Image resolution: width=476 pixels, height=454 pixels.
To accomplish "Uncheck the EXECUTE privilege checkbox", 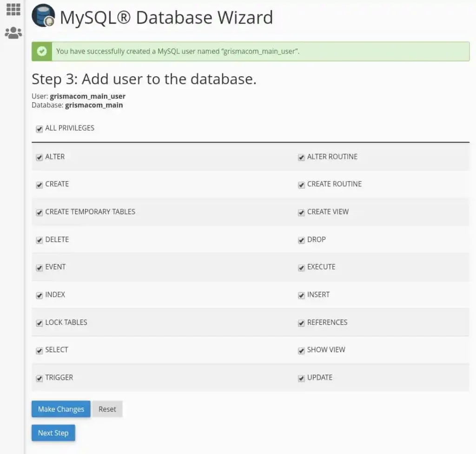I will (x=301, y=268).
